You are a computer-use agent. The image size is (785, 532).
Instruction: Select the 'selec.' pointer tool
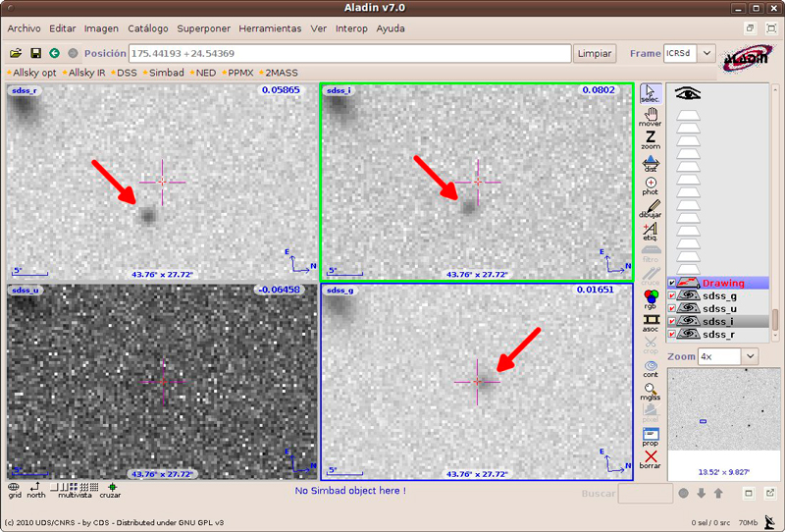click(x=651, y=93)
